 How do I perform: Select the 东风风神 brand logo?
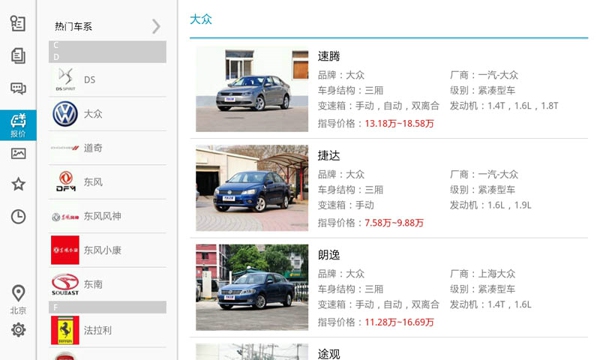[65, 217]
